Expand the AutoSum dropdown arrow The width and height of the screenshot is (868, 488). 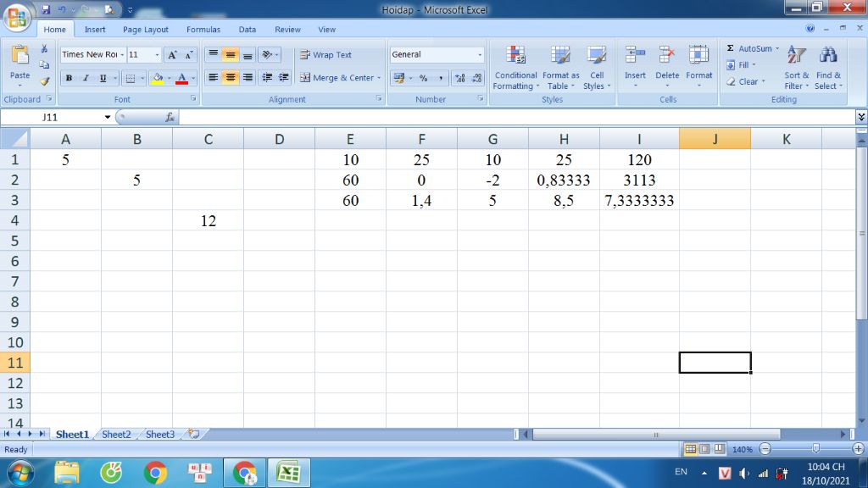776,48
